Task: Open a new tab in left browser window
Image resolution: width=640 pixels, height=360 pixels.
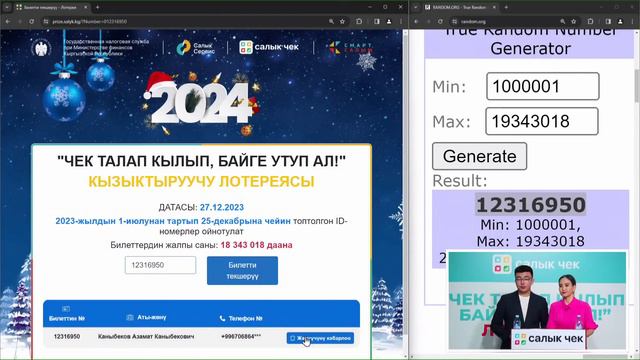Action: point(97,7)
